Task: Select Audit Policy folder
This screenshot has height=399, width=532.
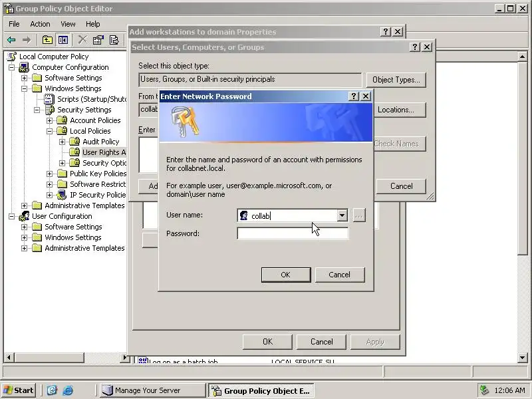Action: [x=101, y=142]
